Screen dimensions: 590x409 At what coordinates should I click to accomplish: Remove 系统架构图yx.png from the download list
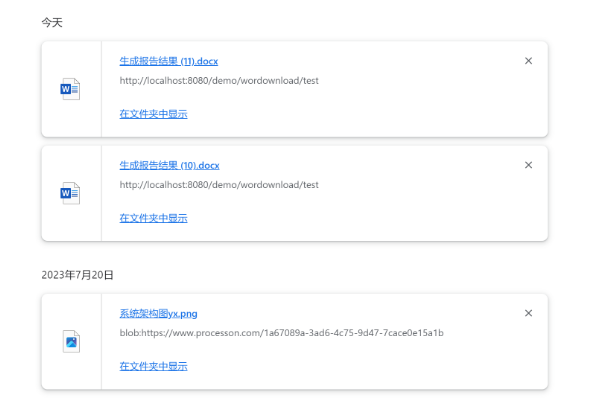528,313
